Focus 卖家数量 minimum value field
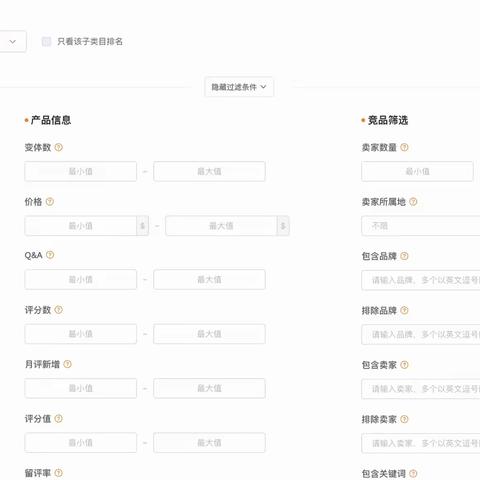The height and width of the screenshot is (480, 480). [x=417, y=171]
